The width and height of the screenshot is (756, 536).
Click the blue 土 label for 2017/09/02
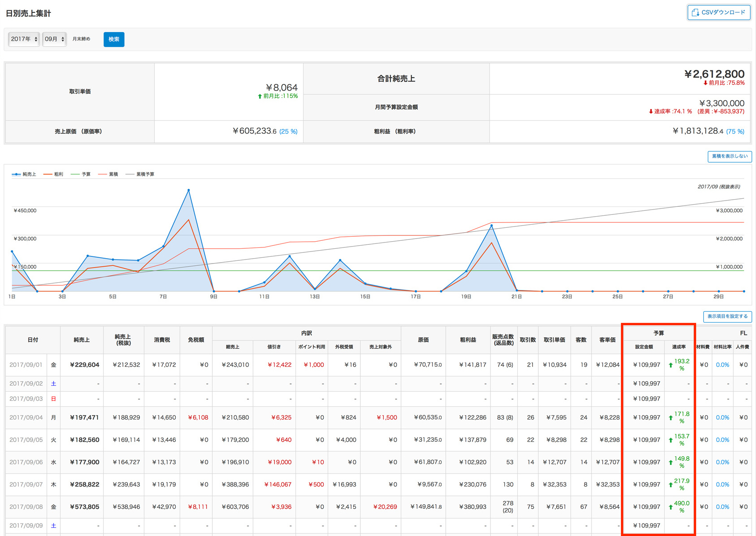point(54,384)
